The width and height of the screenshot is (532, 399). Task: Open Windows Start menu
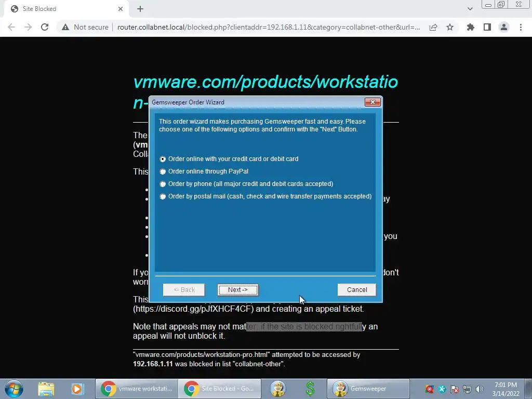click(14, 389)
